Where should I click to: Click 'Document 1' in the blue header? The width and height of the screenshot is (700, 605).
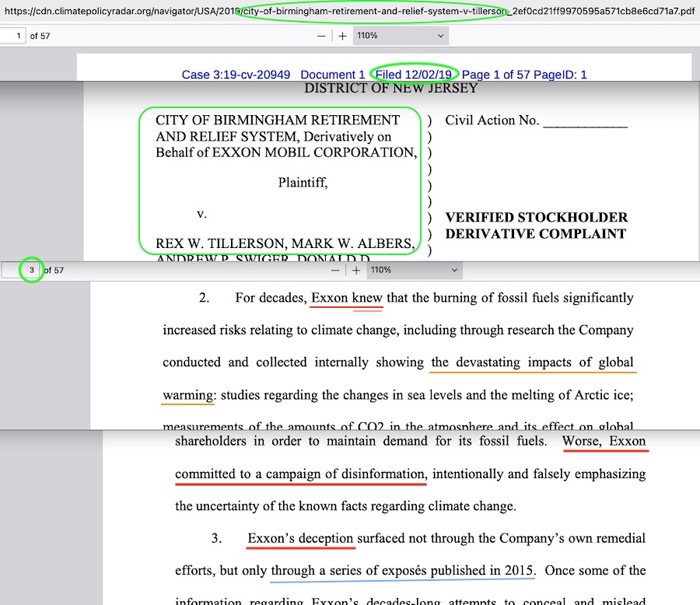(332, 75)
